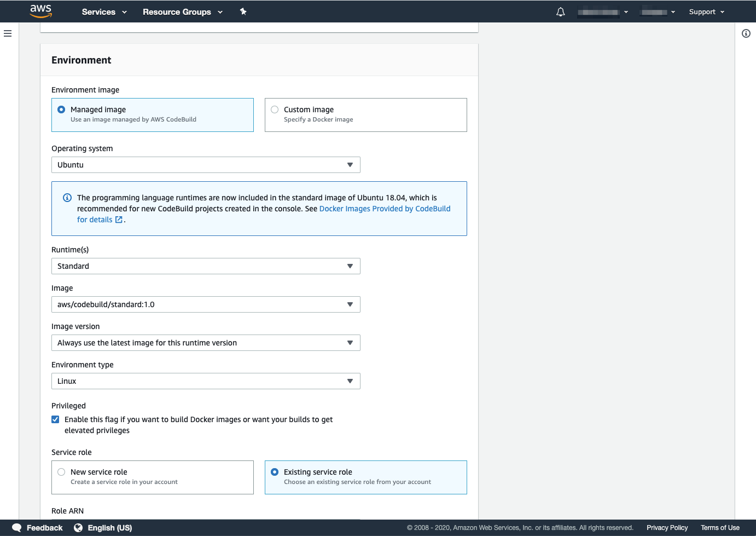This screenshot has width=756, height=536.
Task: Open the info panel icon at right
Action: click(x=746, y=33)
